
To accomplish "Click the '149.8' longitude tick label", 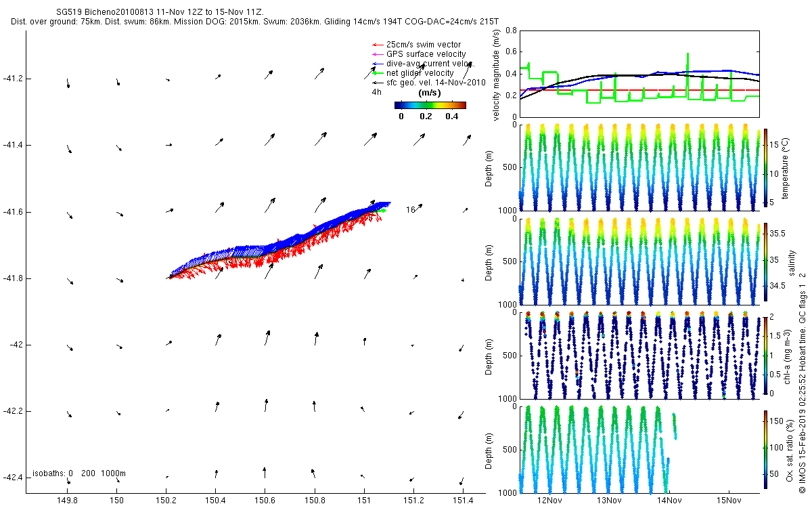I will click(67, 501).
